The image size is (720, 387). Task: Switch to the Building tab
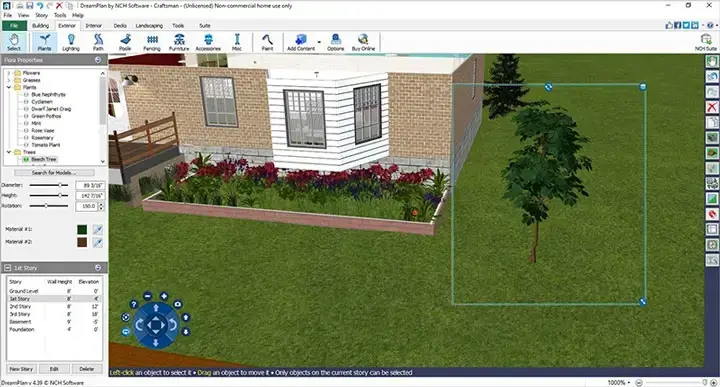pos(40,26)
